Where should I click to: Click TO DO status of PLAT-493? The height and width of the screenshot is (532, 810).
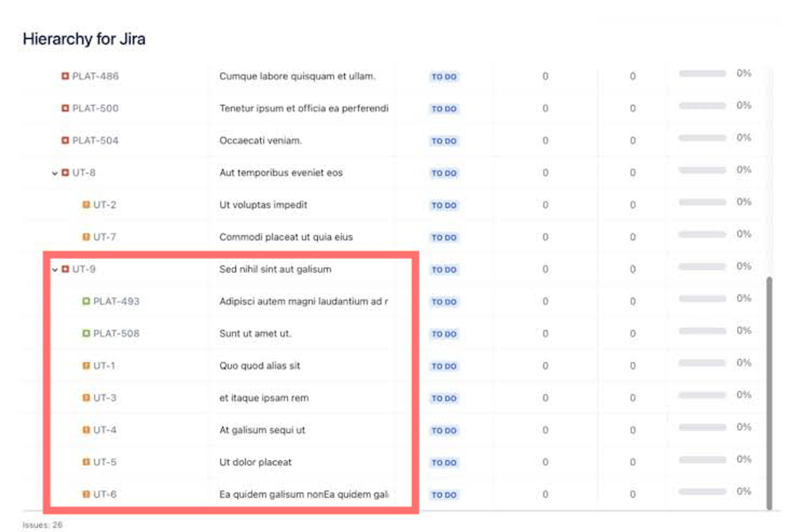coord(444,302)
